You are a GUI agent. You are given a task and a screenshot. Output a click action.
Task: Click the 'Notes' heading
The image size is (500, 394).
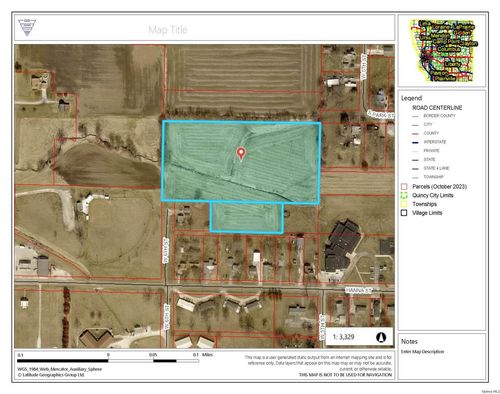click(409, 342)
